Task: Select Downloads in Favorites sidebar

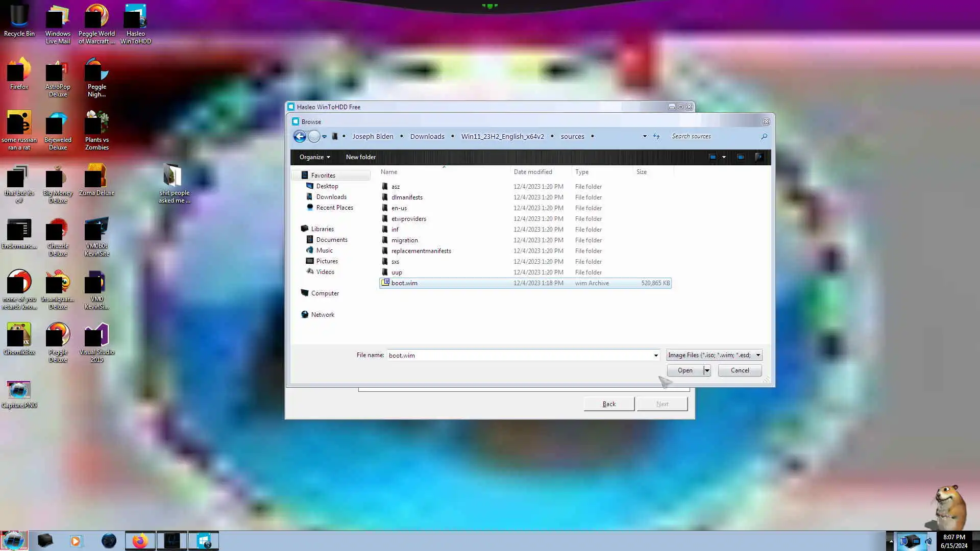Action: (x=331, y=197)
